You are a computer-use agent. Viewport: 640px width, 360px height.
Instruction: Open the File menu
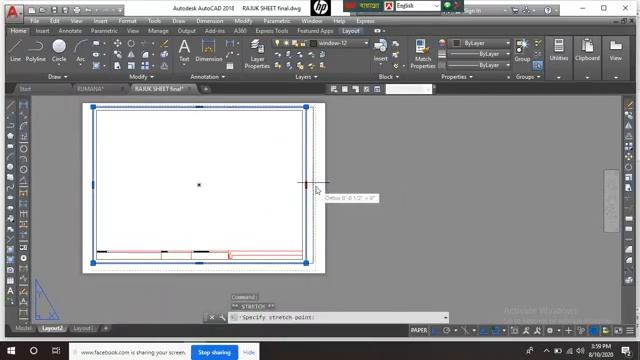click(x=35, y=21)
